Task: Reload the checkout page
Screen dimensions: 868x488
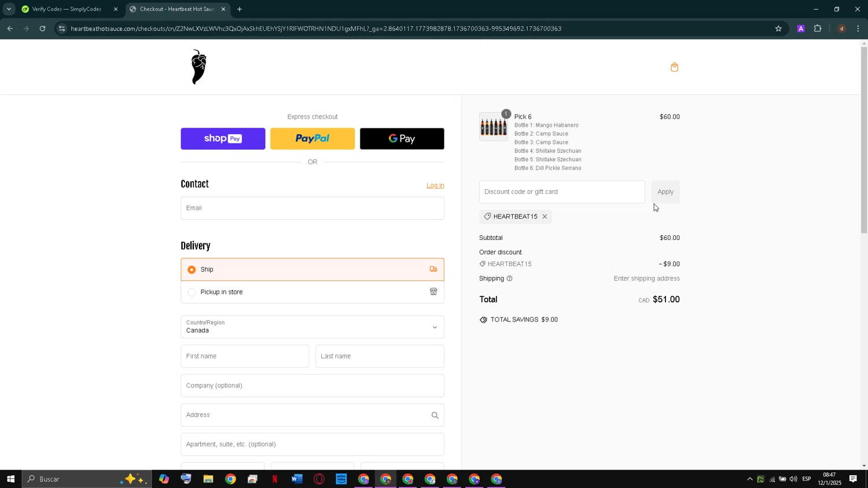Action: 42,28
